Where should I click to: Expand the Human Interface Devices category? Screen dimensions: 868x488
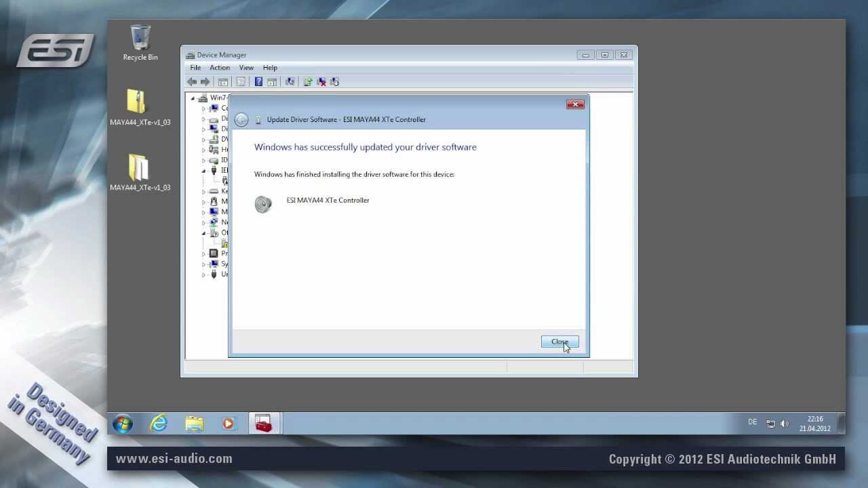[x=203, y=150]
